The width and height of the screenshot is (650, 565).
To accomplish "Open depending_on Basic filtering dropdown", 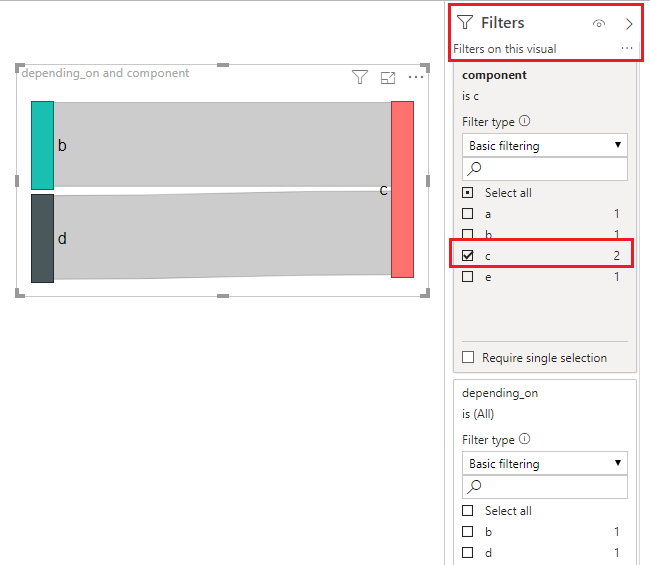I will 545,463.
